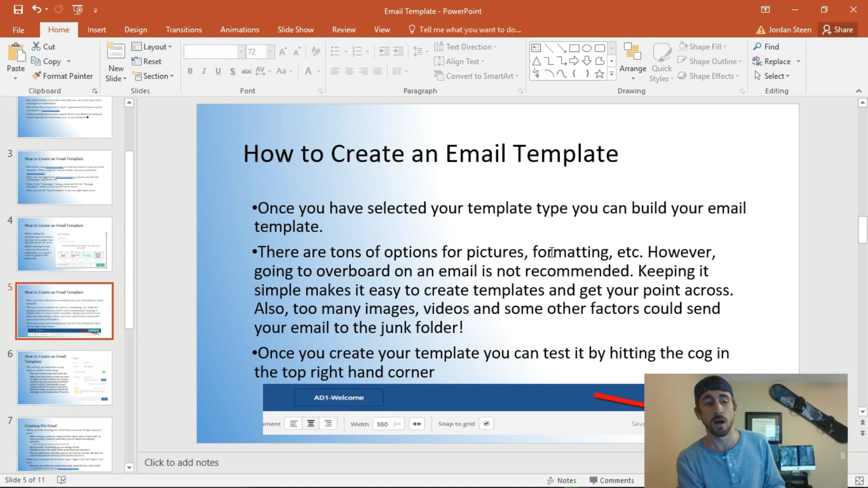Click the slide panel scrollbar down arrow
Image resolution: width=868 pixels, height=488 pixels.
coord(129,468)
